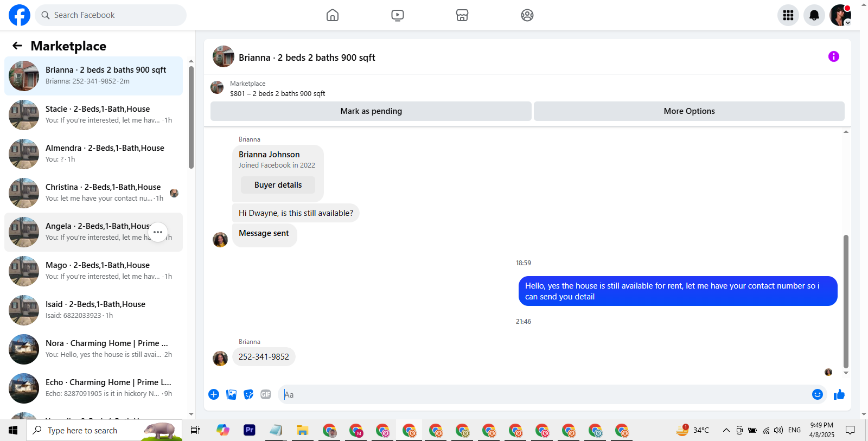Send a thumbs-up like

839,394
